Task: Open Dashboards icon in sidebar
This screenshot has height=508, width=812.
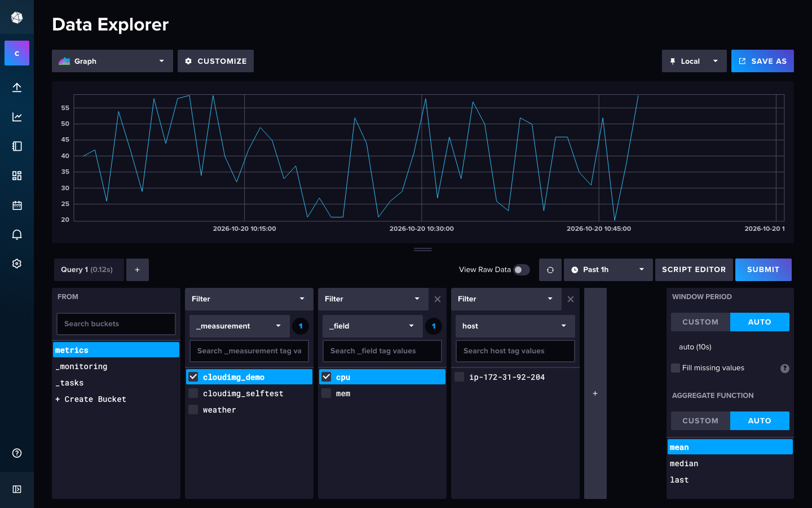Action: (17, 176)
